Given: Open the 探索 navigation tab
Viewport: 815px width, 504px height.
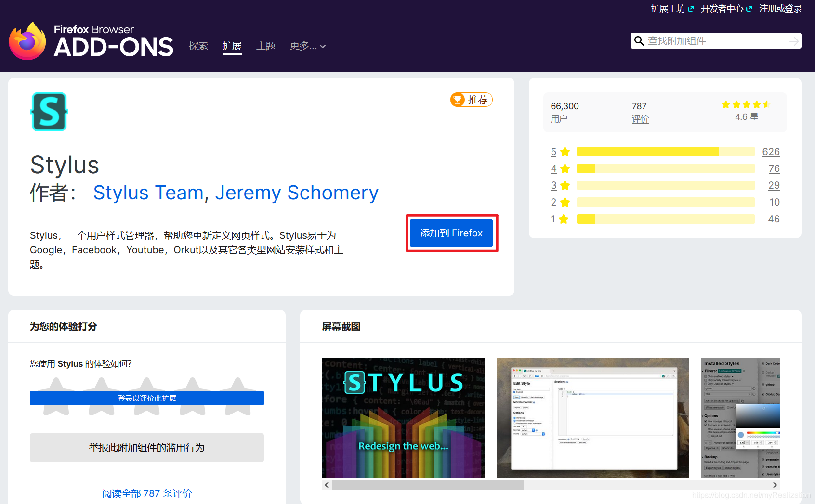Looking at the screenshot, I should click(x=198, y=46).
